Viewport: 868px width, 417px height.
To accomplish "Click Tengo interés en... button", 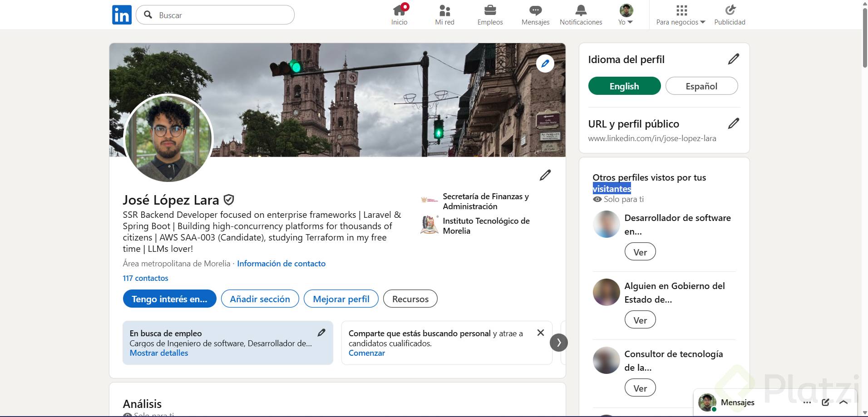I will (x=169, y=299).
